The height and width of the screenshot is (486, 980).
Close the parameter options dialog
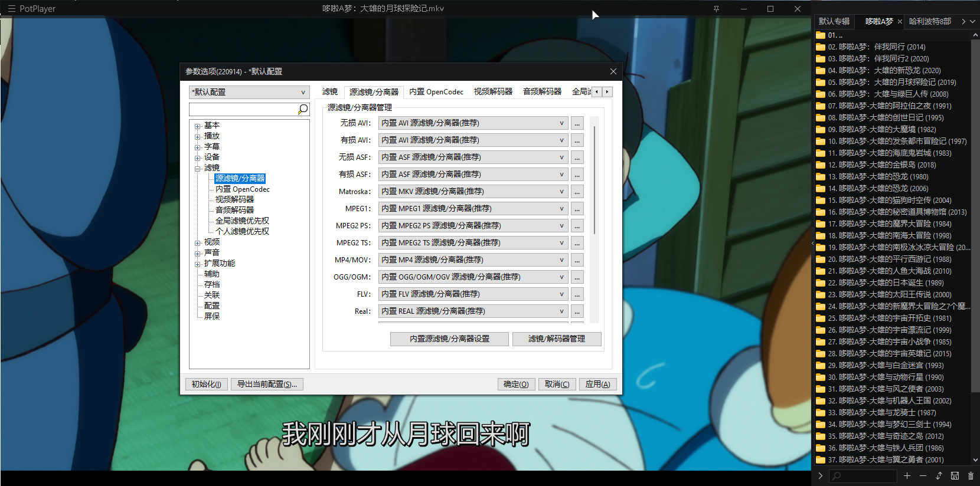pos(613,71)
